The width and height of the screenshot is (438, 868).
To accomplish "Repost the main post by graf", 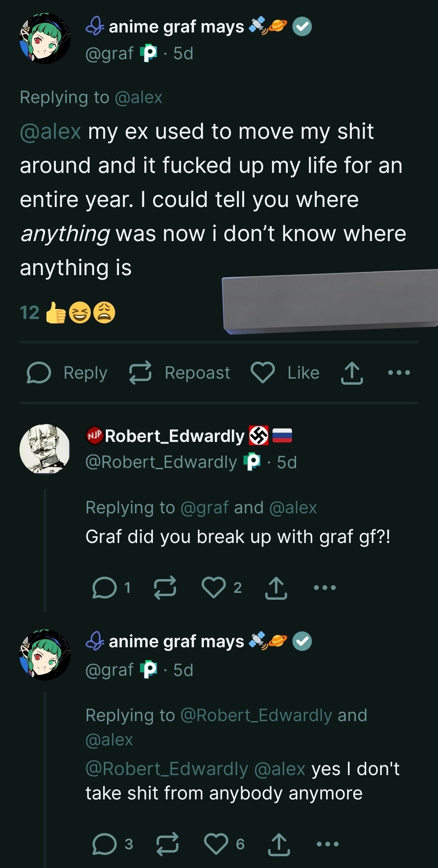I will coord(140,373).
